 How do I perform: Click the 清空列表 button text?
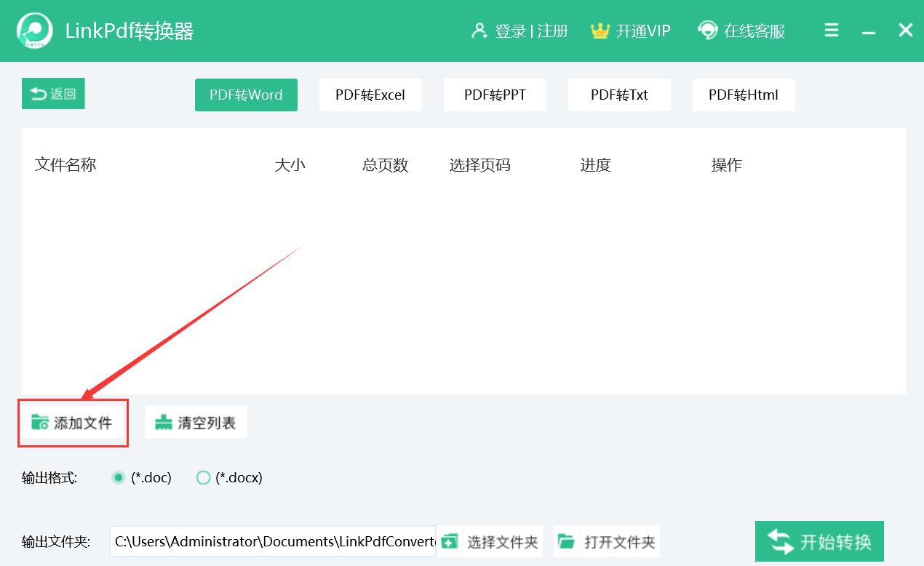click(207, 423)
